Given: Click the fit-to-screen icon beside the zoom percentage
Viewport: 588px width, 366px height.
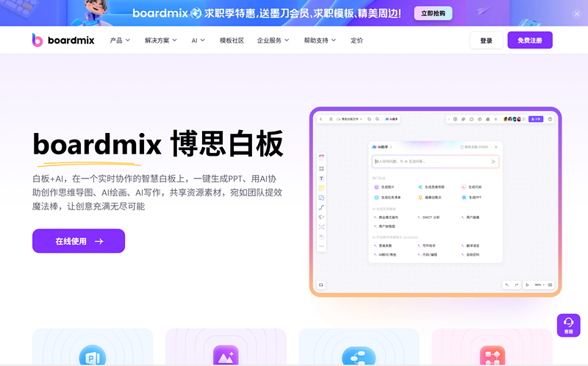Looking at the screenshot, I should pos(550,285).
